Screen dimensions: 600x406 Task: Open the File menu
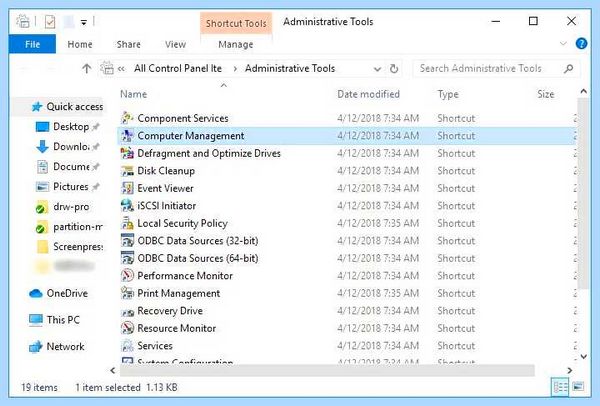click(x=32, y=44)
